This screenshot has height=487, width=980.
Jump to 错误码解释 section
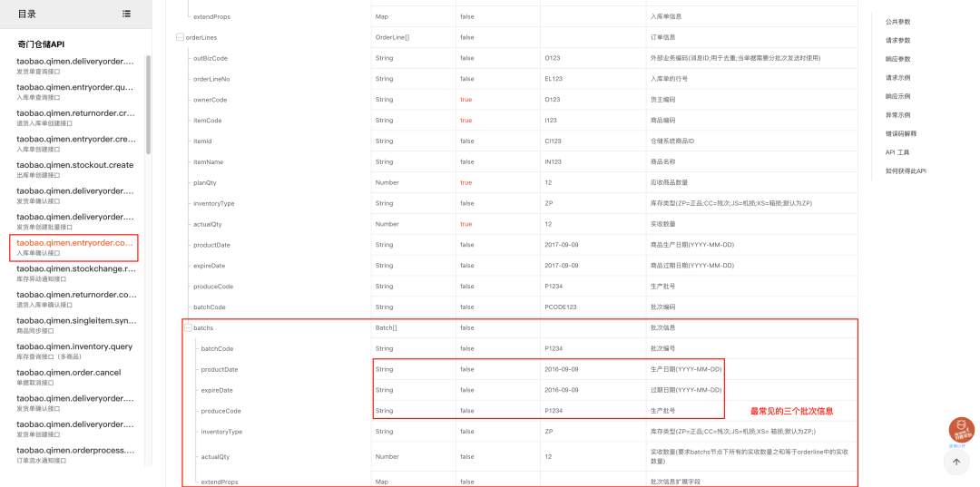click(x=901, y=133)
